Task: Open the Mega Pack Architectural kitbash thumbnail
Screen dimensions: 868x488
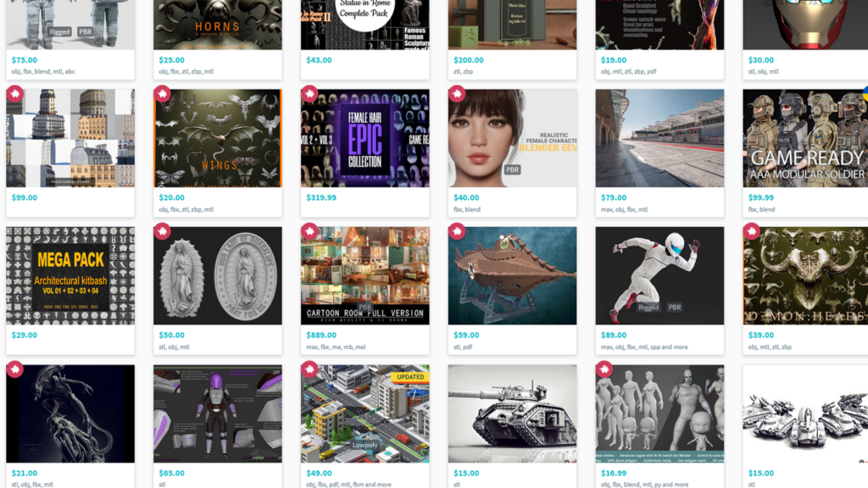Action: (x=70, y=275)
